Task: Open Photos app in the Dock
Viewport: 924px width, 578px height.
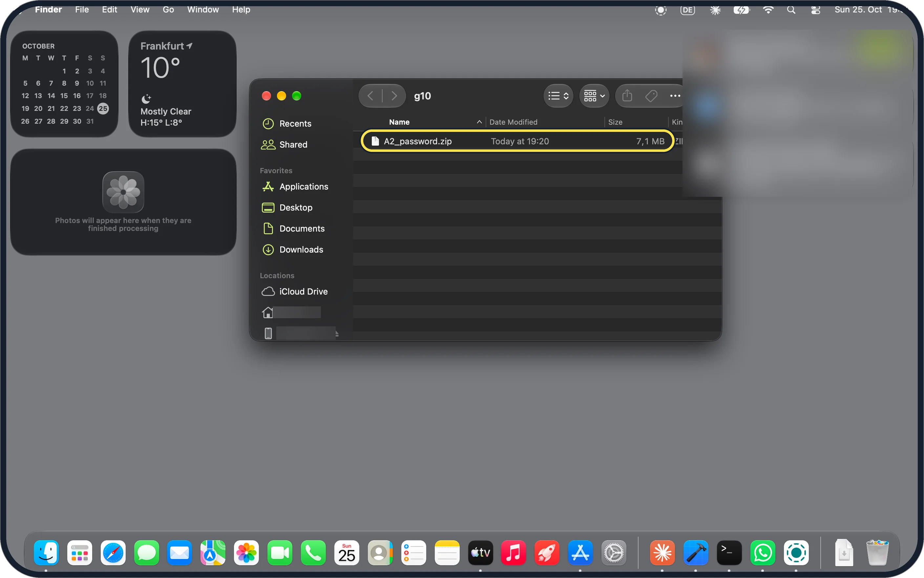Action: (x=246, y=552)
